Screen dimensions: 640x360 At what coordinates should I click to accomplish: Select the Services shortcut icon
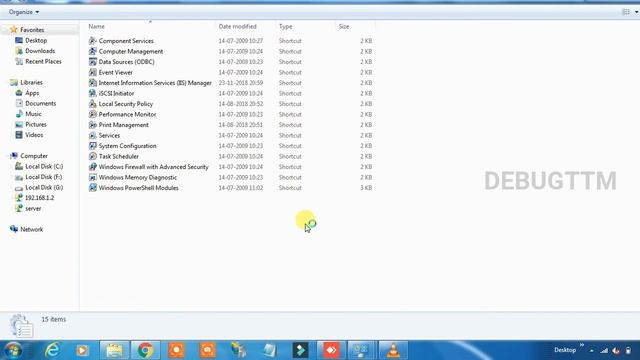tap(93, 136)
